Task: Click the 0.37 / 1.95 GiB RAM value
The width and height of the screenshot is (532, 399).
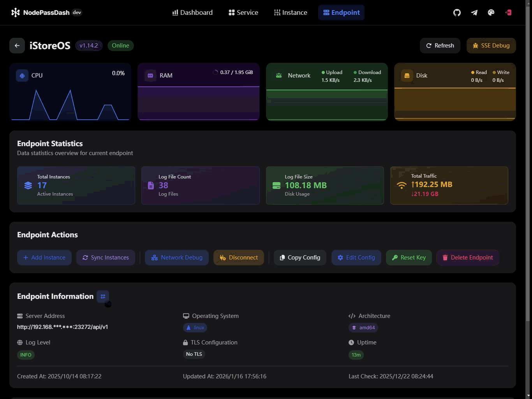Action: 236,72
